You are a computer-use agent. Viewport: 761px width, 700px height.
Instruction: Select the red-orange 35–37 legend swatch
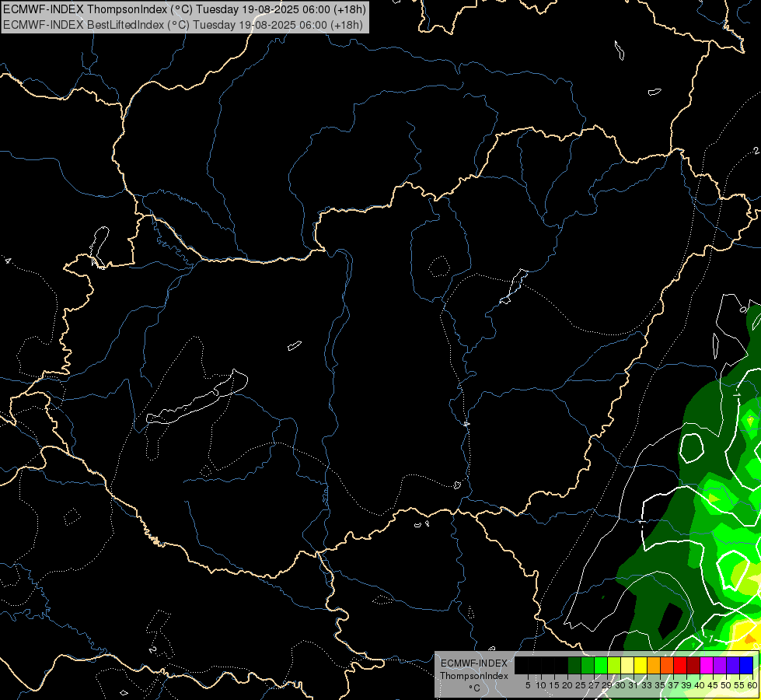point(667,665)
